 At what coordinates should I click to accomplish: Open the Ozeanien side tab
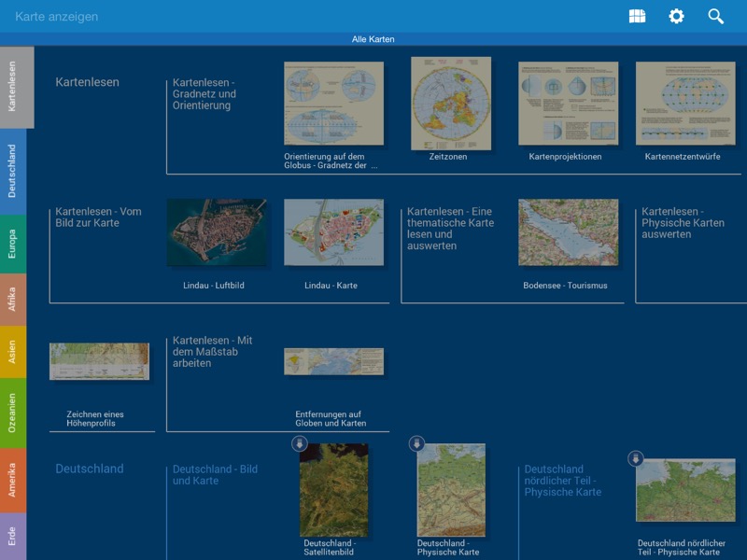click(12, 412)
